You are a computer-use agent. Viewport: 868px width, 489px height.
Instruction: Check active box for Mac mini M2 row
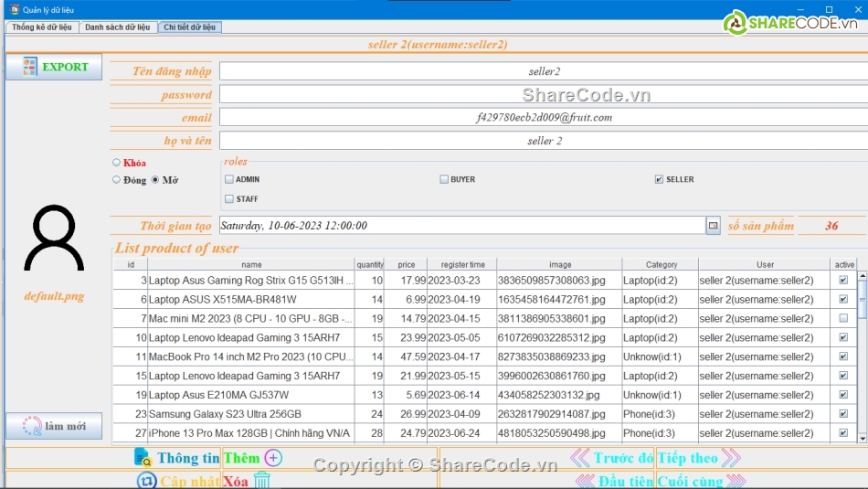click(x=843, y=318)
